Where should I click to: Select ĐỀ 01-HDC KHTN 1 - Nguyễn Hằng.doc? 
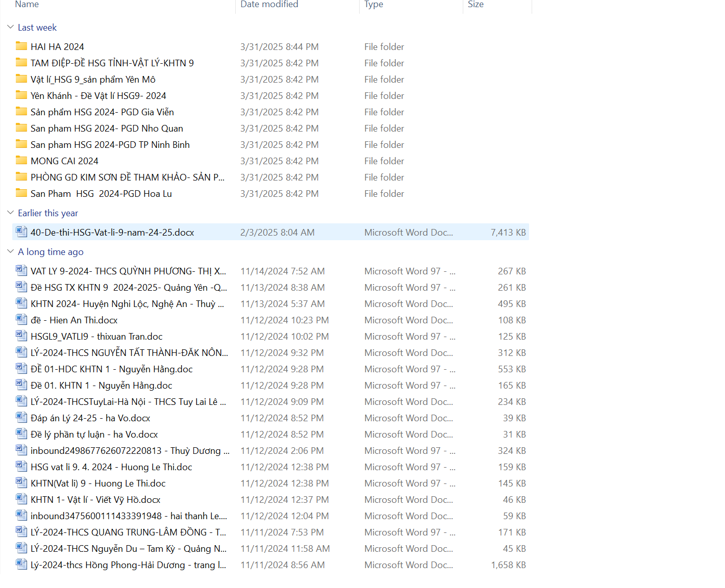111,369
